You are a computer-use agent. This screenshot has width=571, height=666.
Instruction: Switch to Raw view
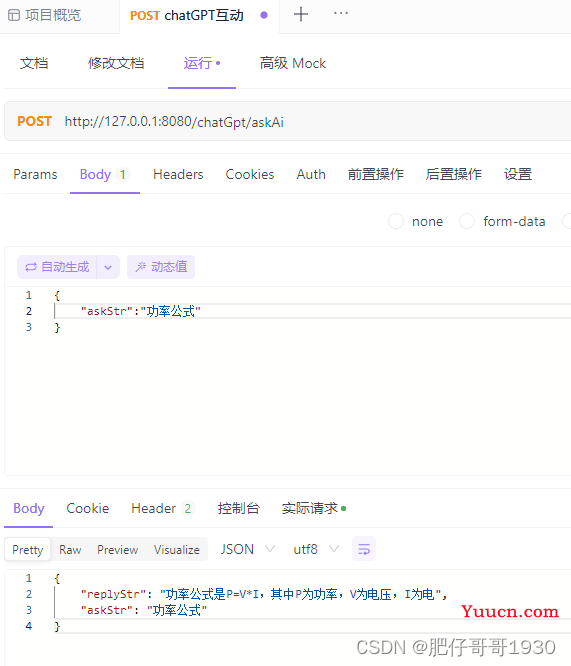[x=70, y=549]
